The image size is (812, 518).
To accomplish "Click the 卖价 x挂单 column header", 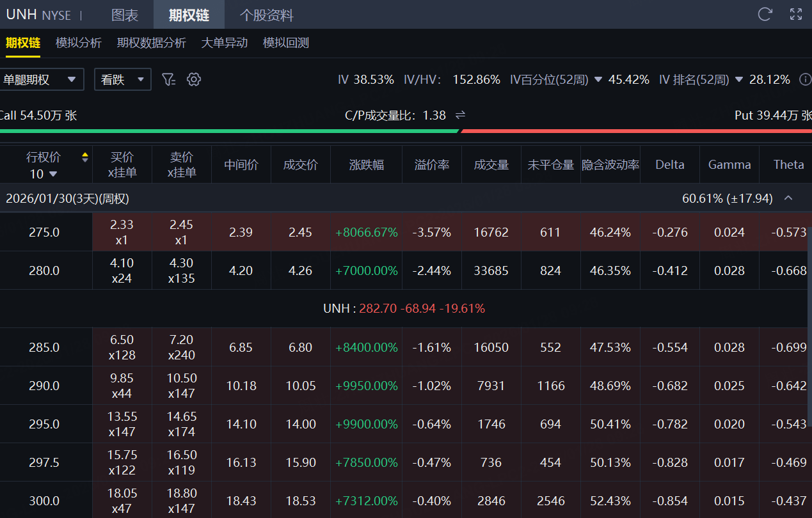I will click(x=182, y=165).
